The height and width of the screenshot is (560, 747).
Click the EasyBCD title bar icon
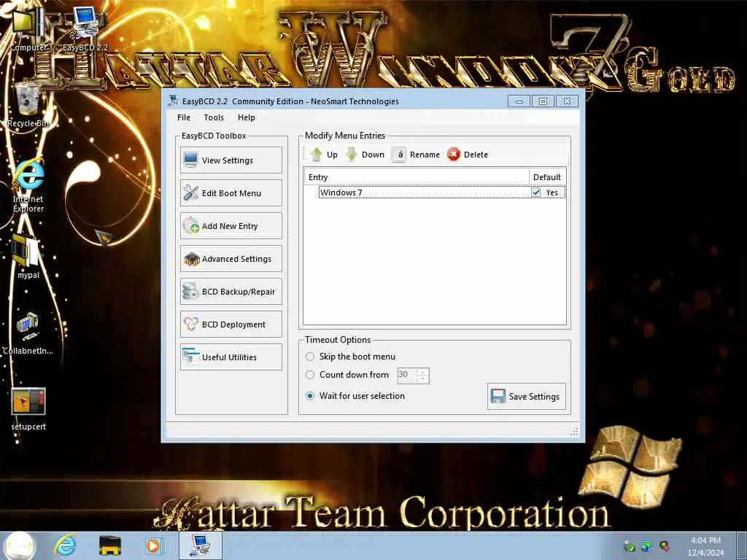pyautogui.click(x=173, y=101)
